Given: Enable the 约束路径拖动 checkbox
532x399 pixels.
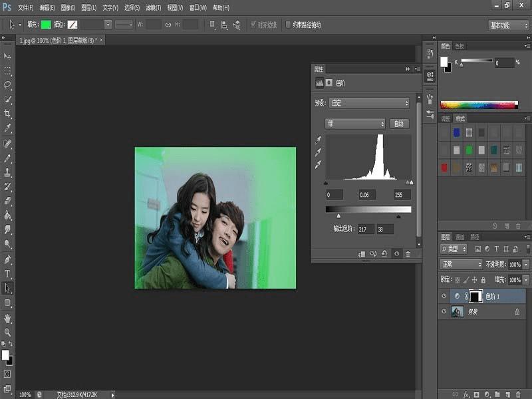Looking at the screenshot, I should coord(288,25).
